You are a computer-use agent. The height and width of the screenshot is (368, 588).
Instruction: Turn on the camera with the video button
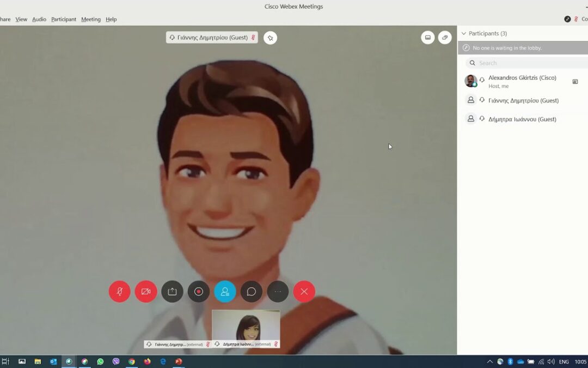146,292
